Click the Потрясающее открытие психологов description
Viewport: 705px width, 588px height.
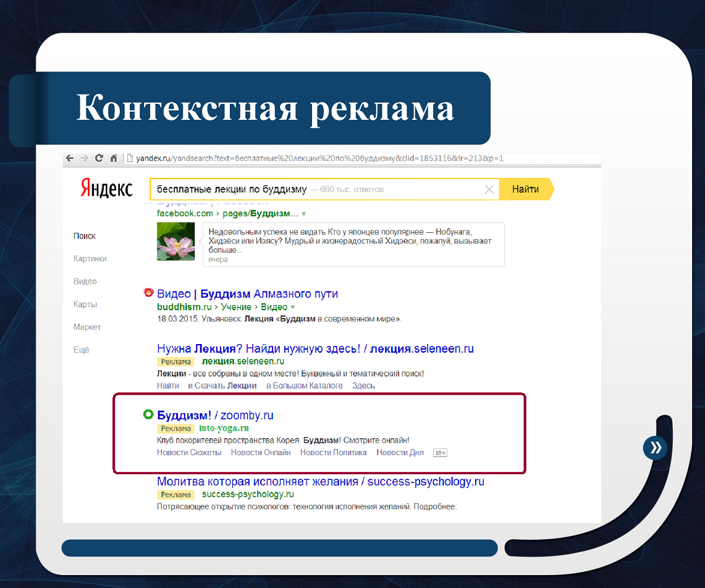point(306,506)
